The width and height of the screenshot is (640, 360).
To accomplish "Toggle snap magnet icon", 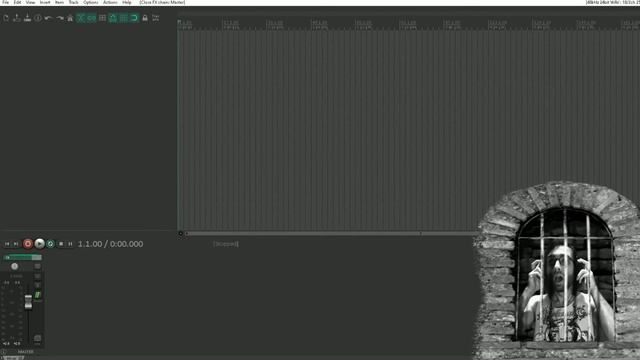I will (134, 18).
